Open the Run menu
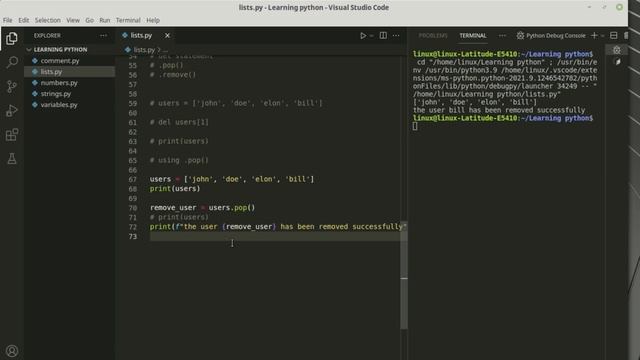The image size is (640, 360). click(104, 20)
